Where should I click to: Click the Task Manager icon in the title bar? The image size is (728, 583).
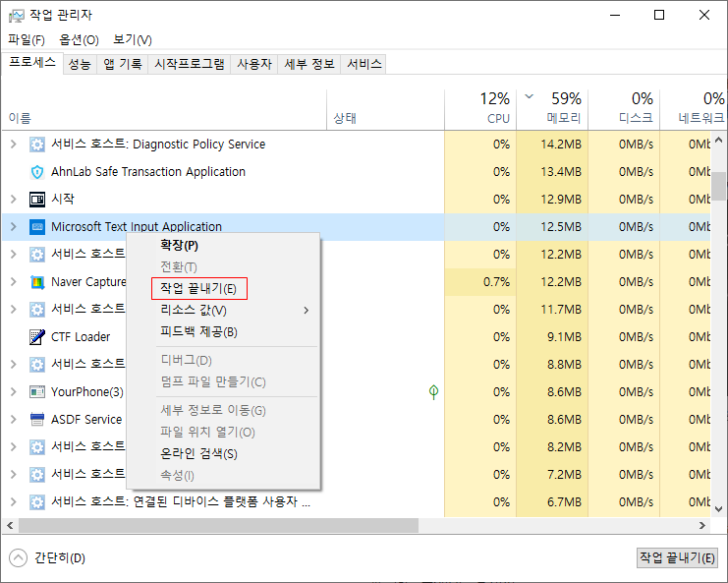[17, 16]
